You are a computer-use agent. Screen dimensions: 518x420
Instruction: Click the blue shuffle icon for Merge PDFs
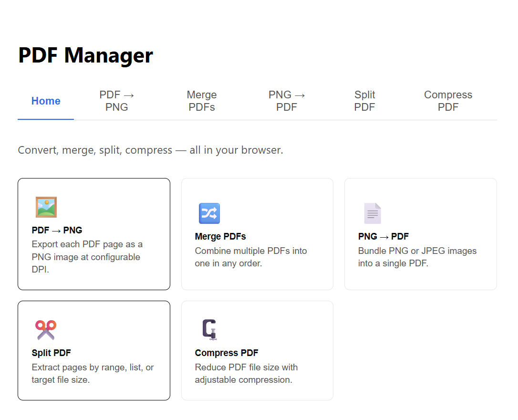pyautogui.click(x=209, y=213)
